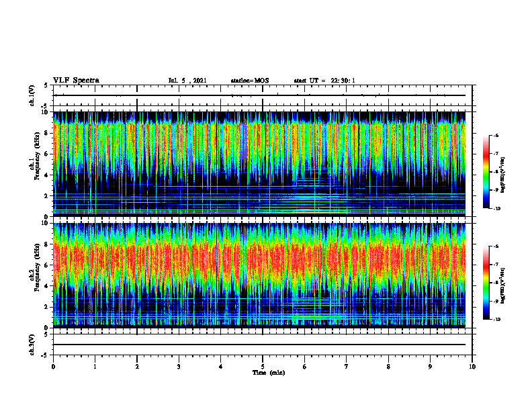Click the ch.1(V) axis label
532x411 pixels.
[x=32, y=95]
